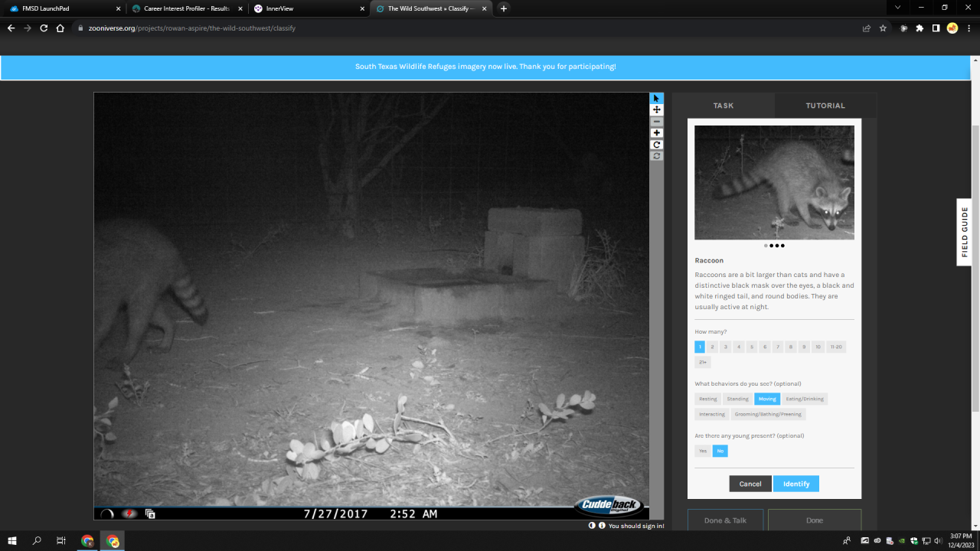Toggle Moving behavior

click(x=767, y=399)
